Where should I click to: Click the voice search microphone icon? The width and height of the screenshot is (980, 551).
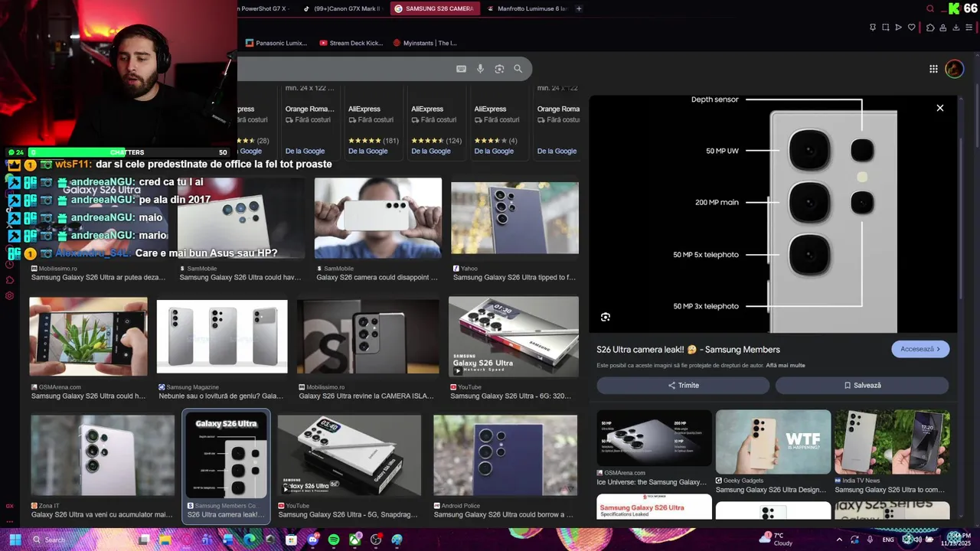coord(480,69)
